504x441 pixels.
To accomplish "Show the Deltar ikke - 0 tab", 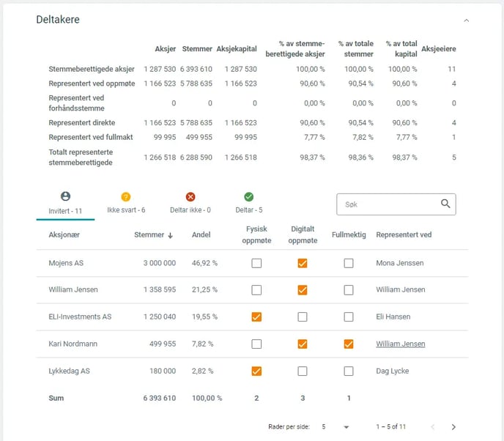I will click(x=190, y=204).
